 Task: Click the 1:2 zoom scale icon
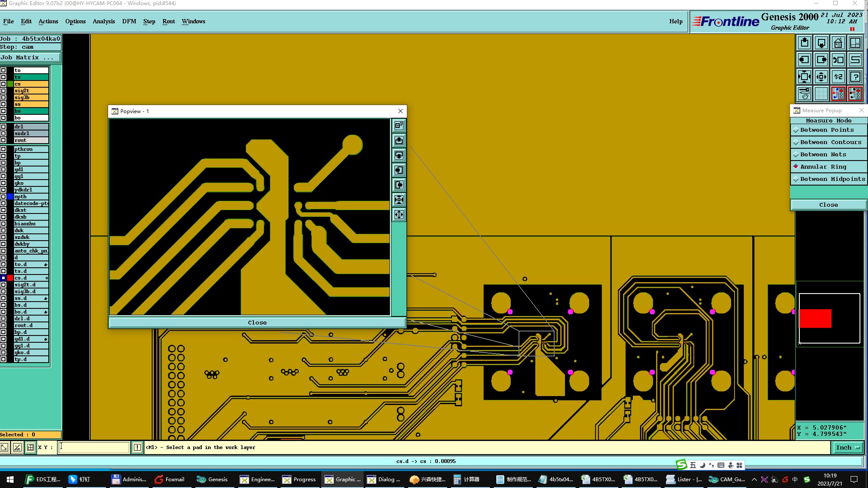[x=838, y=77]
